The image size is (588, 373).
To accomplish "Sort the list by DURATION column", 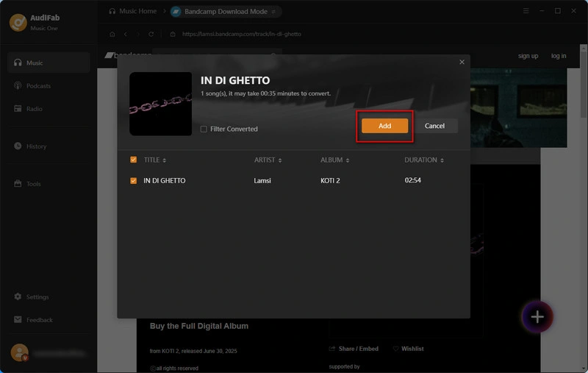I will tap(424, 160).
